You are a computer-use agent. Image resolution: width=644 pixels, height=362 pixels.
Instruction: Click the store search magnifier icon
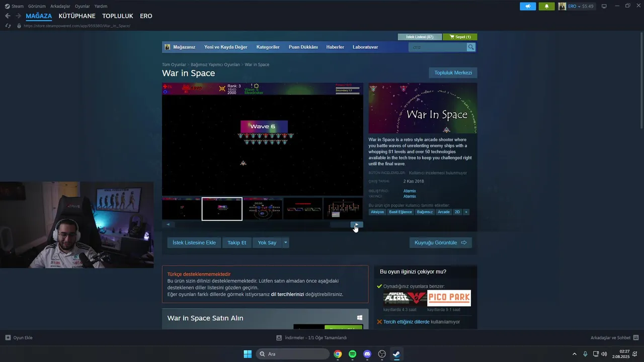[471, 47]
